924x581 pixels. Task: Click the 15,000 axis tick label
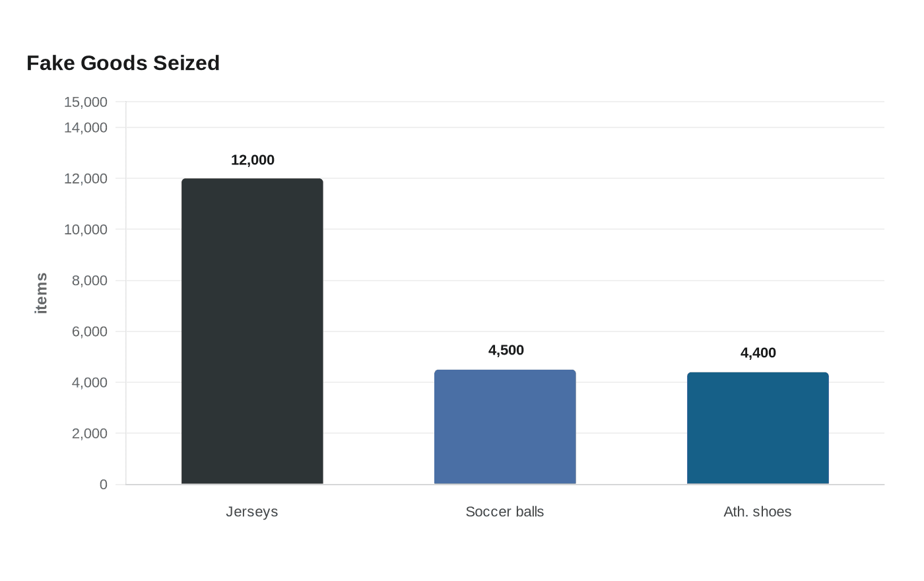(x=86, y=102)
